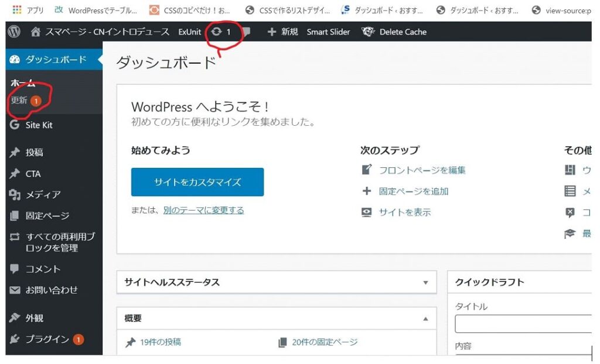Click the pin icon beside CTA

[15, 174]
